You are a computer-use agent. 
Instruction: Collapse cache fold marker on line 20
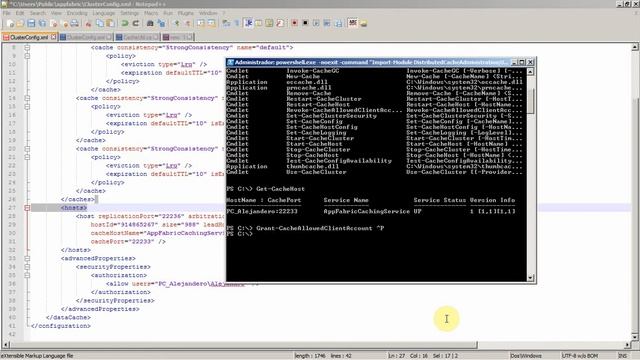pyautogui.click(x=27, y=149)
